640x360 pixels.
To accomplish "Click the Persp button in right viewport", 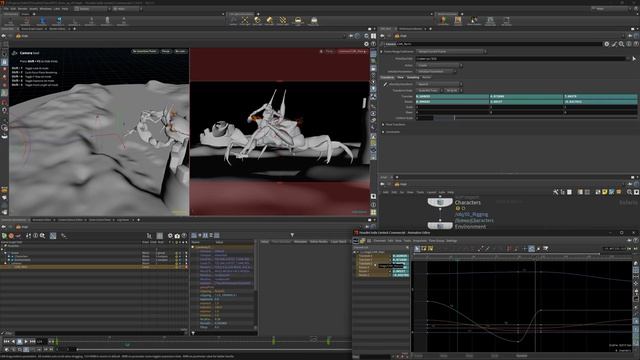I will (x=329, y=51).
